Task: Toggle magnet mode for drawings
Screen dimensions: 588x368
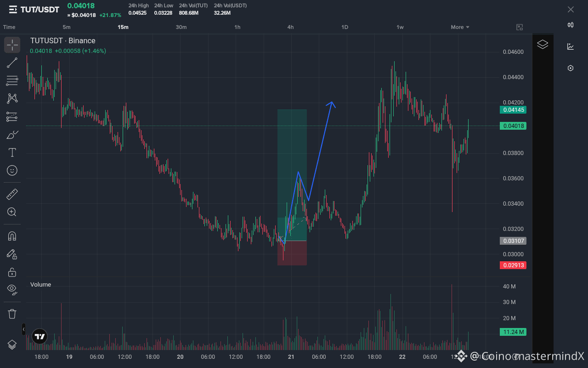Action: [x=12, y=236]
